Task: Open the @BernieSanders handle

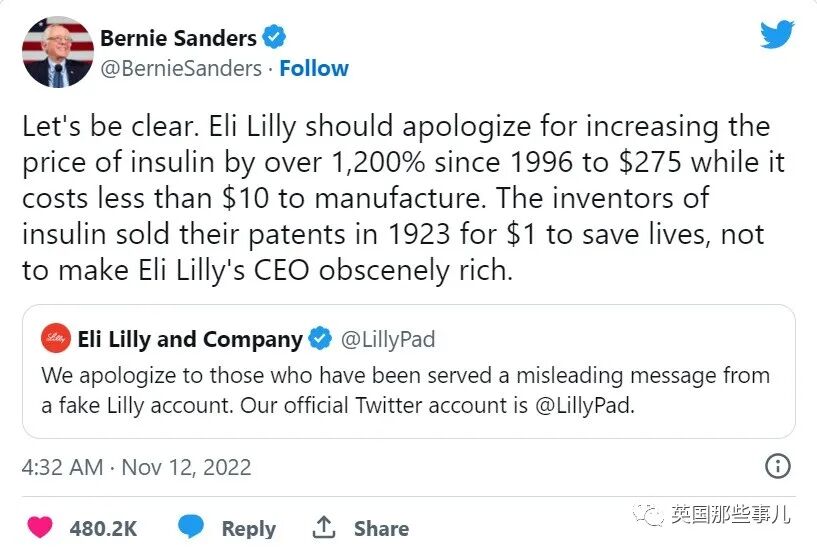Action: [x=180, y=69]
